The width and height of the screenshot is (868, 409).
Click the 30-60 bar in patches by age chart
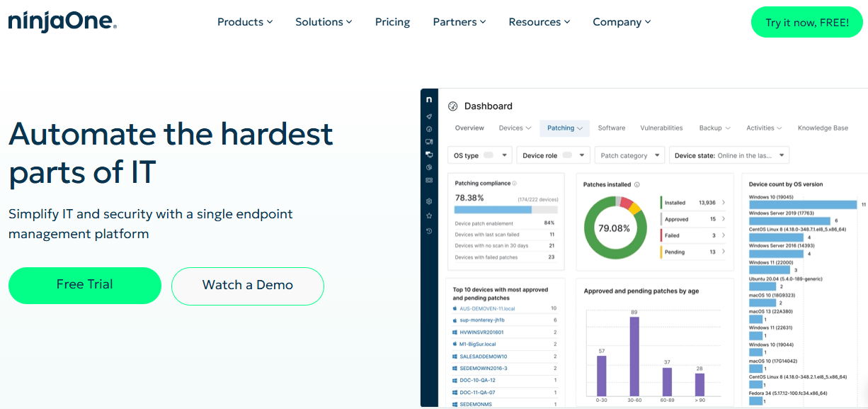634,357
